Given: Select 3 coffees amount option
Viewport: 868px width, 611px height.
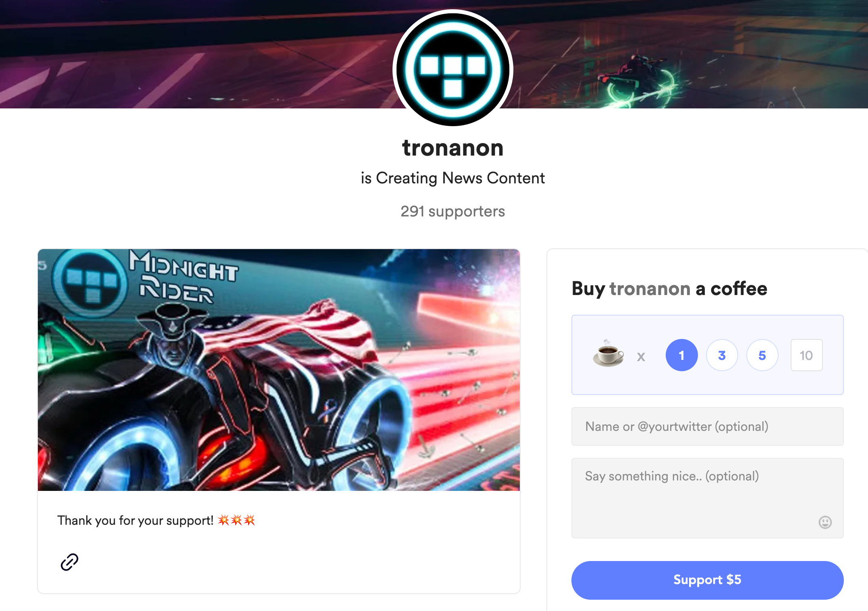Looking at the screenshot, I should (722, 355).
